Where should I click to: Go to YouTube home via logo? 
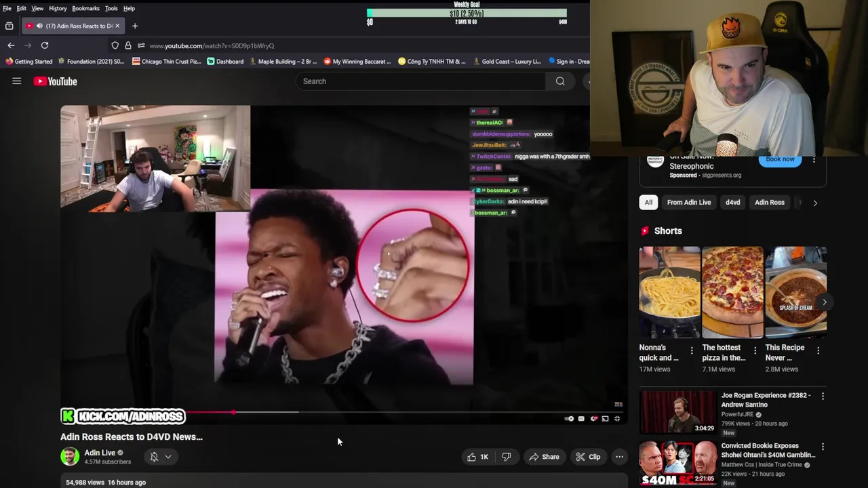56,81
